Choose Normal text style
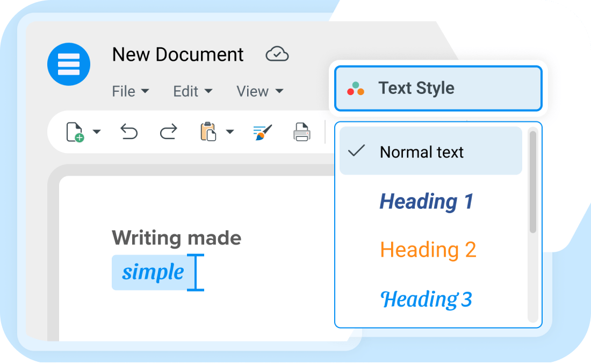 point(431,151)
